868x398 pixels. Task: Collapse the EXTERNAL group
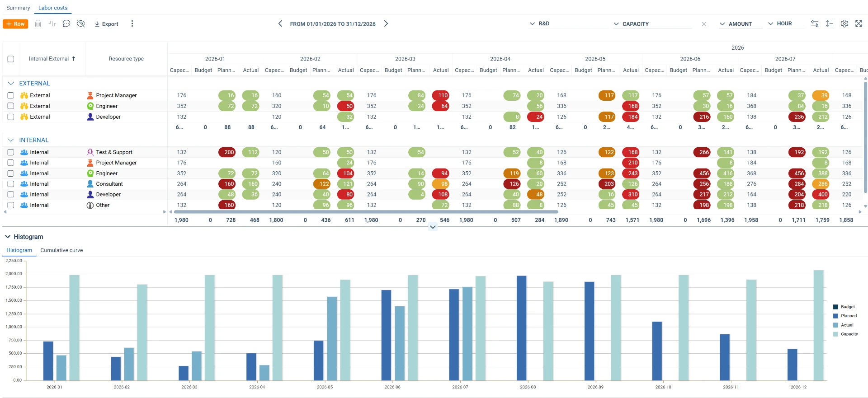(11, 84)
